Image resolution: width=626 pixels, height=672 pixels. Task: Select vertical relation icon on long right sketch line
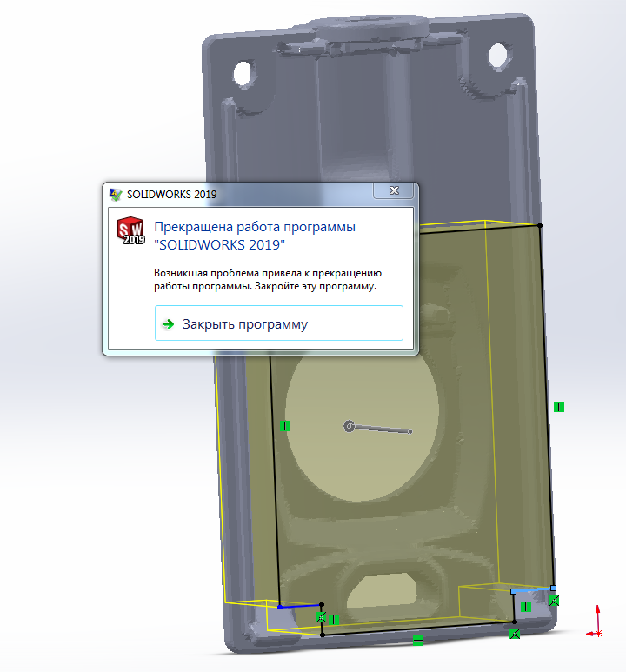click(x=559, y=407)
